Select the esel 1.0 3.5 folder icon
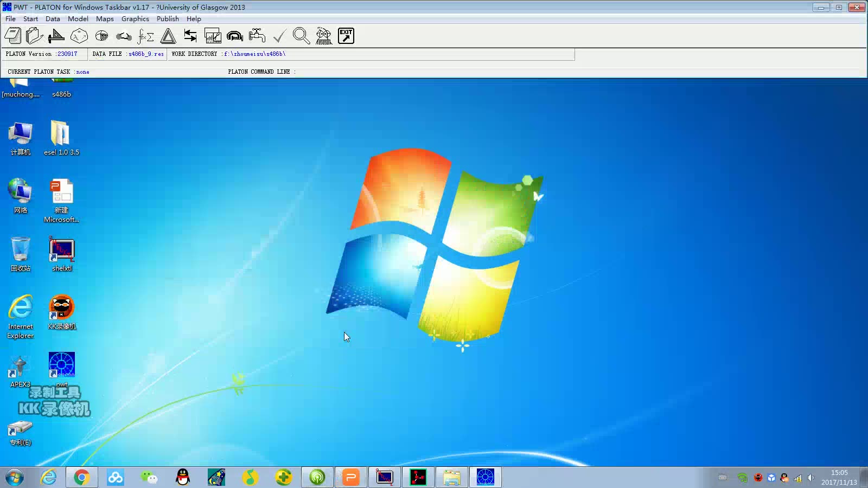 tap(61, 139)
